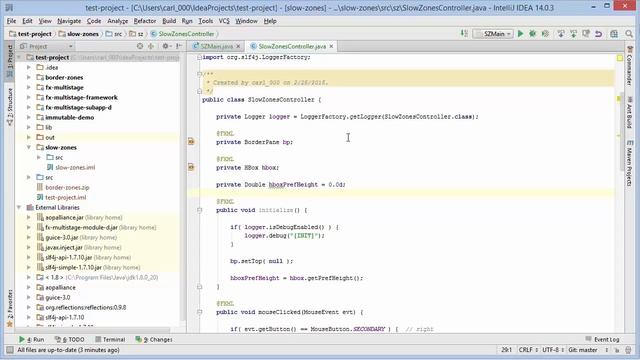Click the VCS commit changes icon
Screen dimensions: 640x360
click(x=573, y=34)
